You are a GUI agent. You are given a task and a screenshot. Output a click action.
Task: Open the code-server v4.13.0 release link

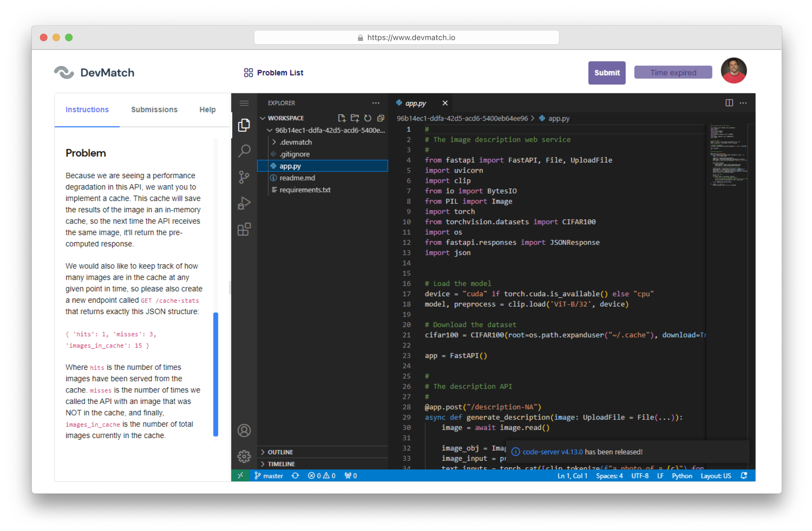[x=552, y=452]
